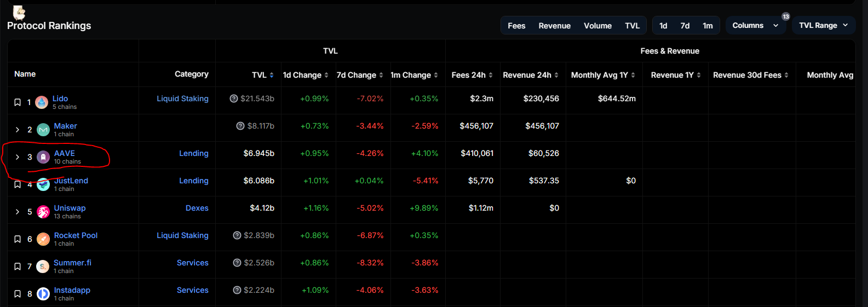Viewport: 868px width, 307px height.
Task: Sort by TVL column arrows
Action: coord(272,75)
